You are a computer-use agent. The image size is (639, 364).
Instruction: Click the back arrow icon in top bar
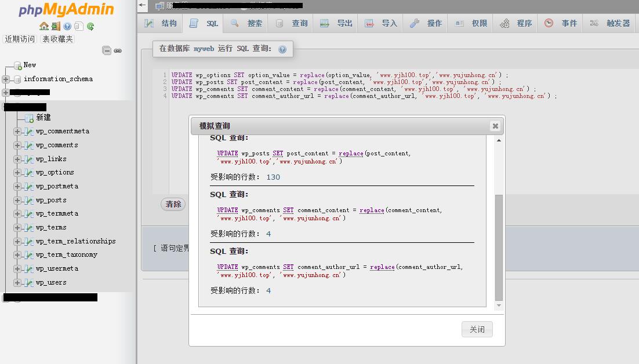click(143, 6)
